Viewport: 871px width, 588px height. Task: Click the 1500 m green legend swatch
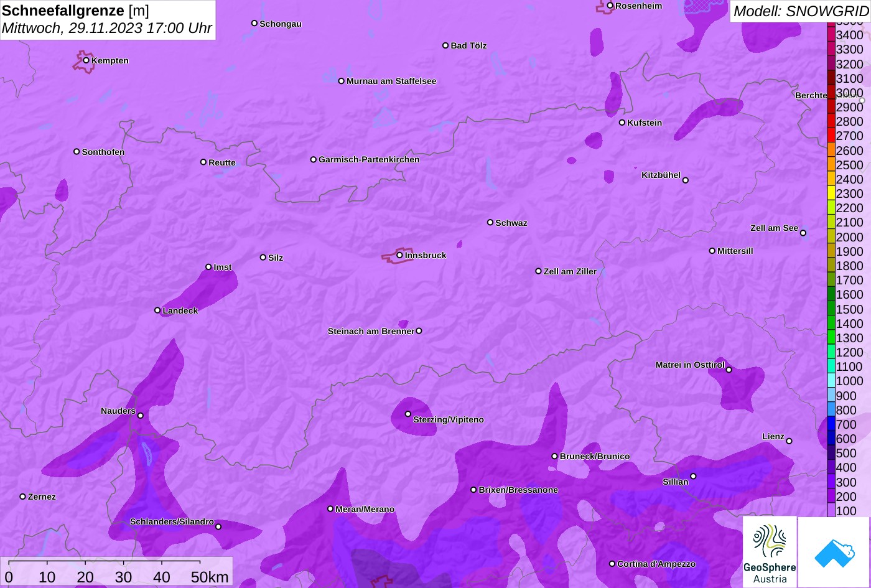[831, 308]
